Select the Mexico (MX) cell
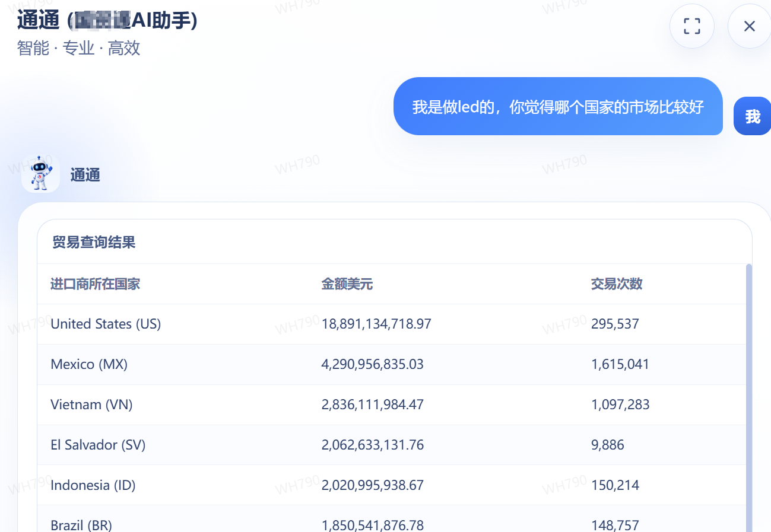 (89, 364)
